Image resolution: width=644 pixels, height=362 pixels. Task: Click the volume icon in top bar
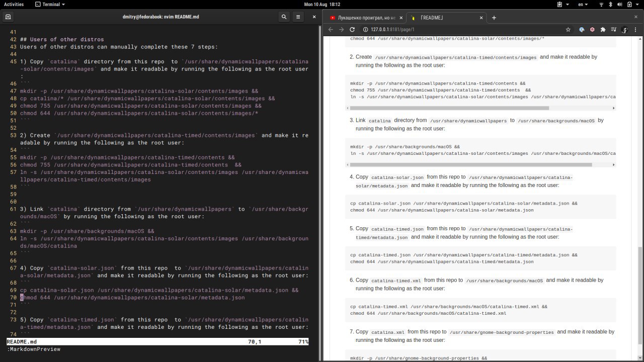[x=620, y=4]
